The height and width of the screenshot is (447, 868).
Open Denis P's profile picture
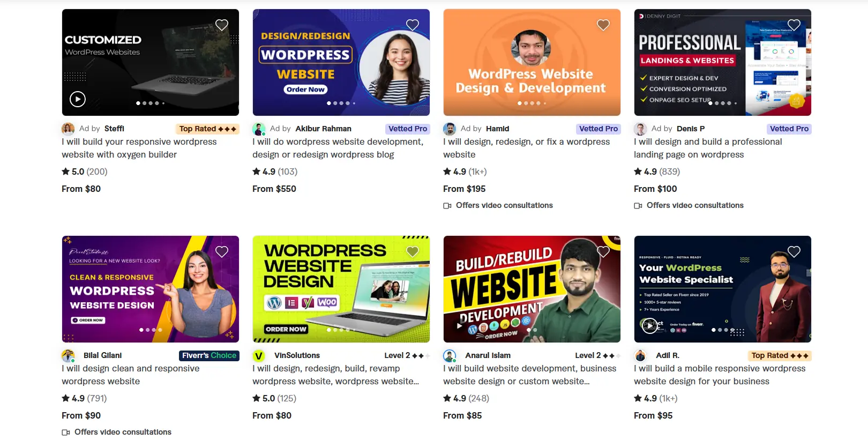coord(640,129)
